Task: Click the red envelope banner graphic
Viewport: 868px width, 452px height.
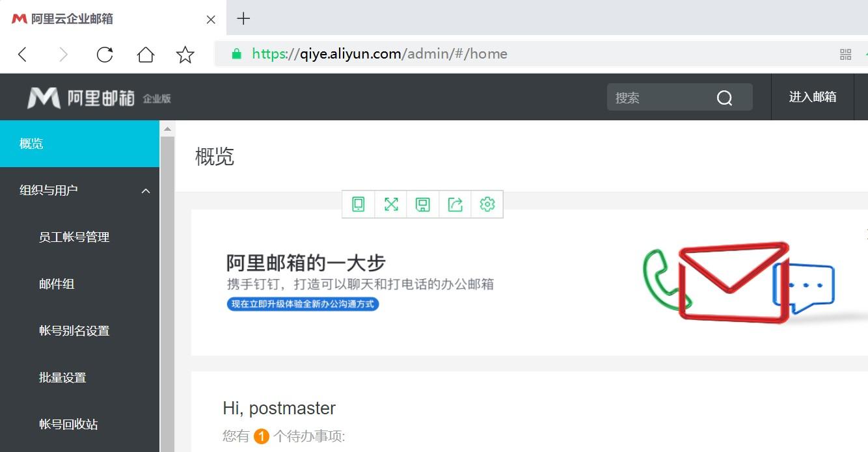Action: coord(734,282)
